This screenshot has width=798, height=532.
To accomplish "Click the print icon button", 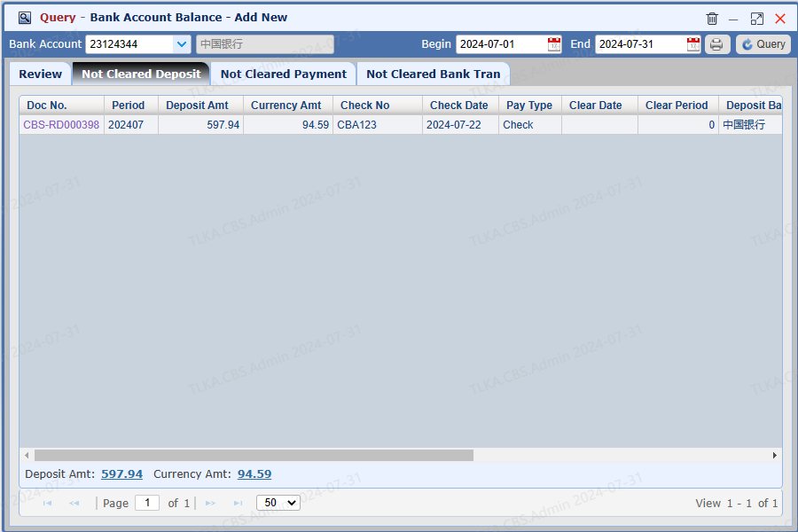I will [x=717, y=44].
